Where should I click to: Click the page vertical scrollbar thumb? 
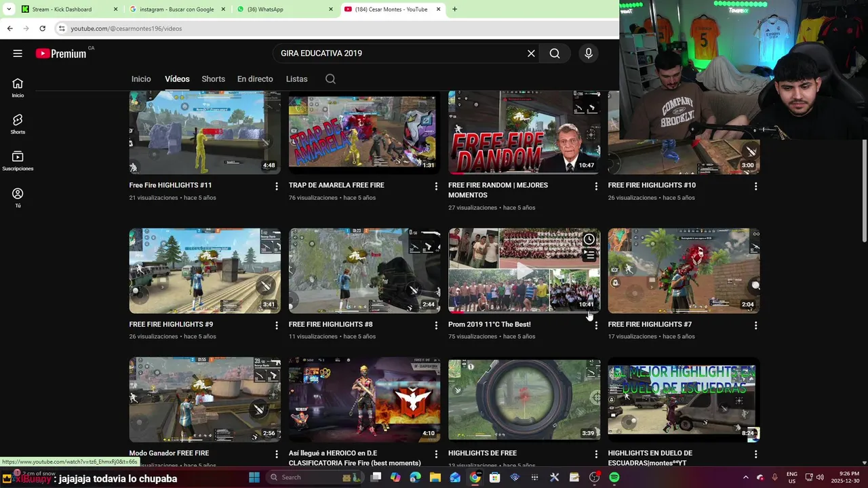(x=864, y=191)
